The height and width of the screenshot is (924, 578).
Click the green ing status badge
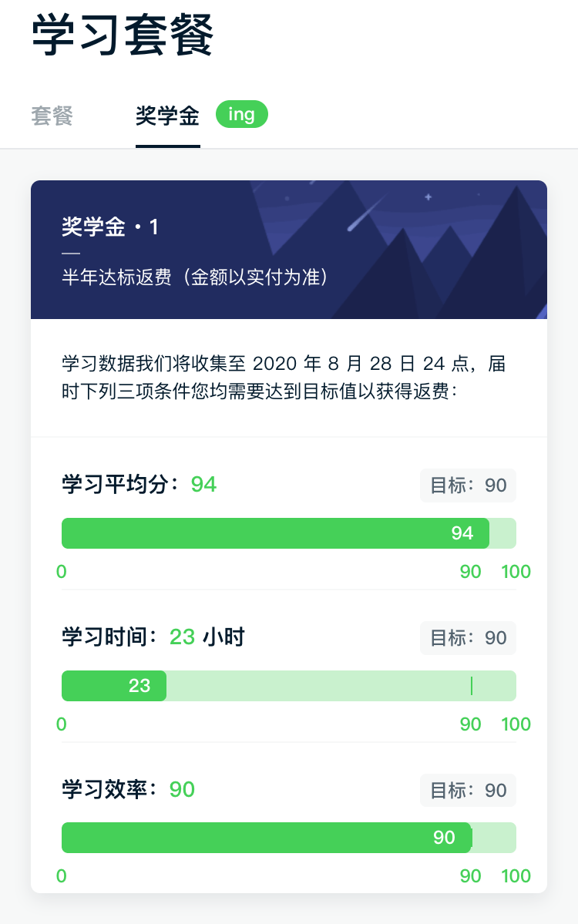click(x=241, y=114)
